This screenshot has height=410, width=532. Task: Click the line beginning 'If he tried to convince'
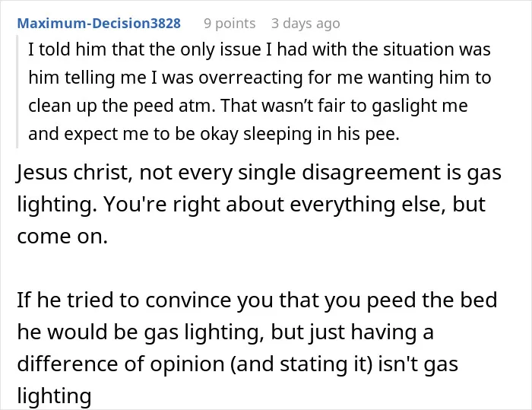coord(257,300)
